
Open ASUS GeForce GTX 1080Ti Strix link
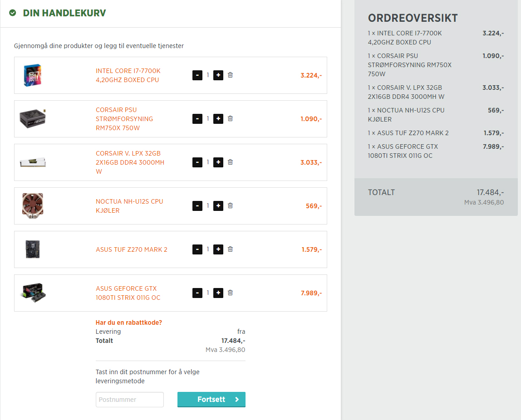point(128,293)
